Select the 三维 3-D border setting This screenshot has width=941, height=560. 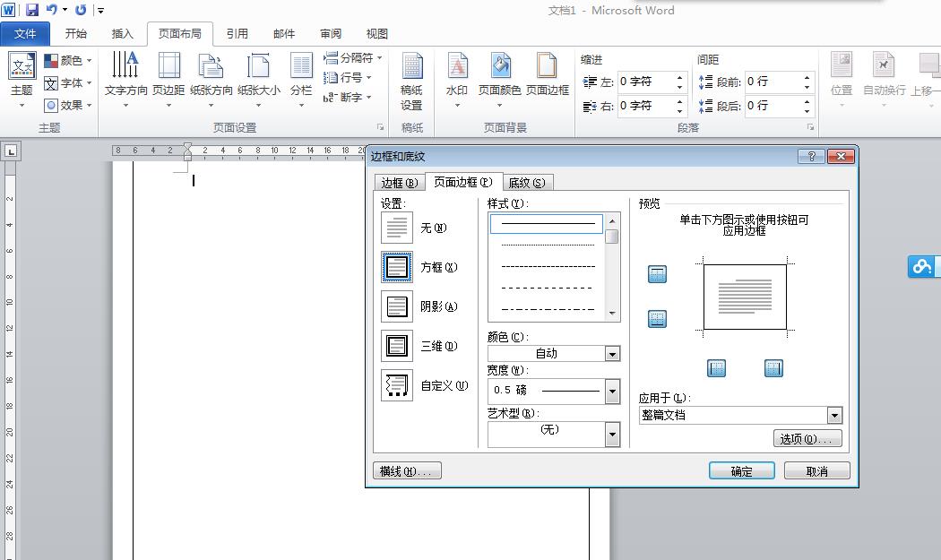pyautogui.click(x=397, y=347)
